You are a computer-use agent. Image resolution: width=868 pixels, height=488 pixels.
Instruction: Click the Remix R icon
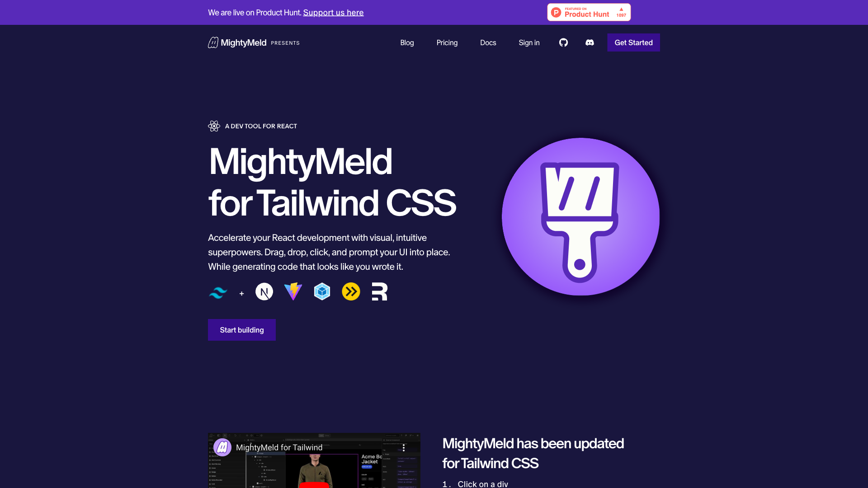(380, 291)
